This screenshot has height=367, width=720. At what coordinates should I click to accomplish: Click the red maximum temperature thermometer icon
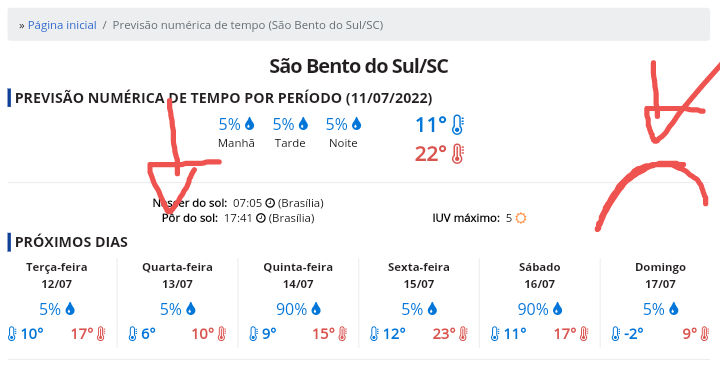click(458, 154)
